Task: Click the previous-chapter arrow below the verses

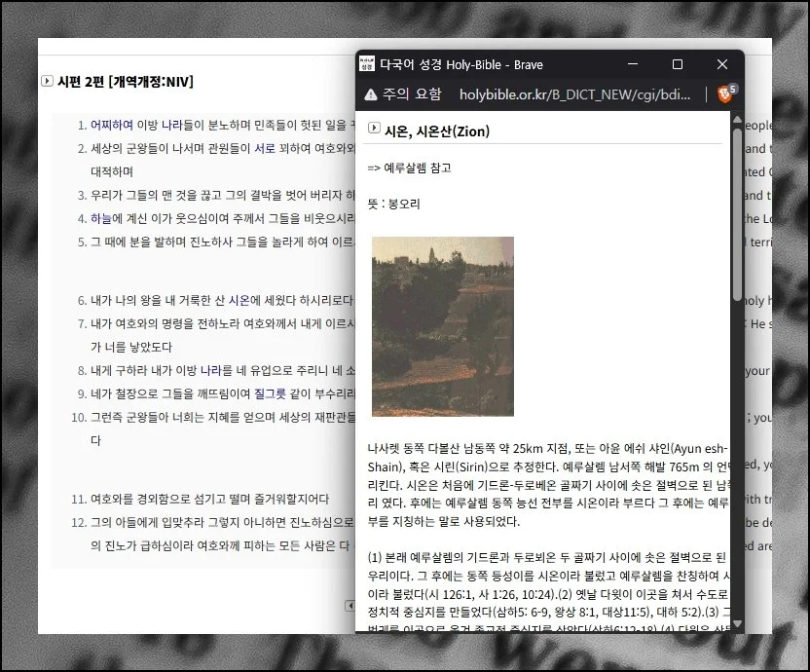Action: click(x=350, y=606)
